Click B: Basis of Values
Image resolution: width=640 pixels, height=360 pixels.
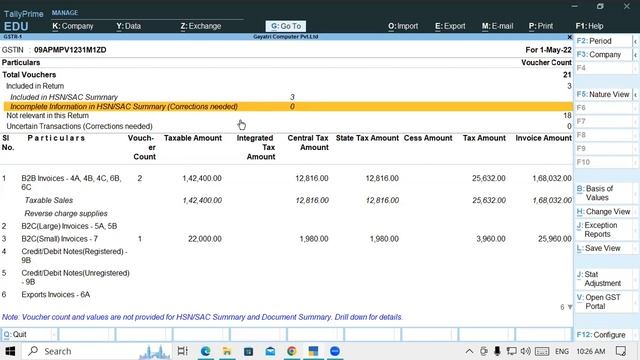(604, 193)
